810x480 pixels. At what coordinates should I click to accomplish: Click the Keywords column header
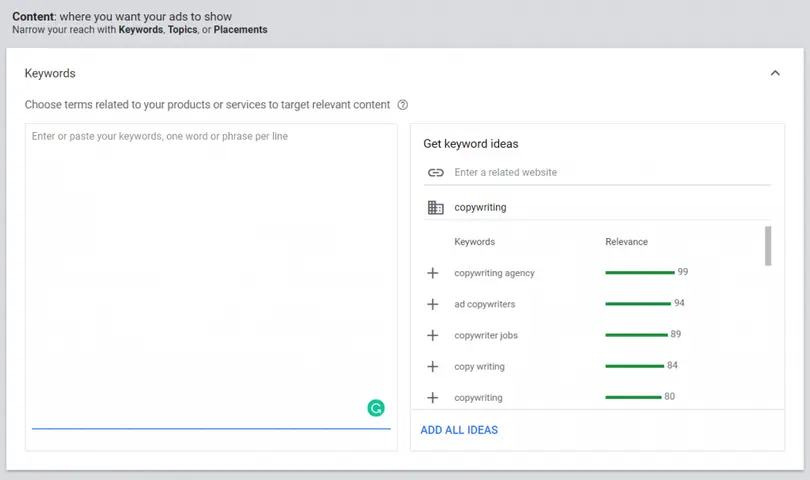click(x=474, y=242)
